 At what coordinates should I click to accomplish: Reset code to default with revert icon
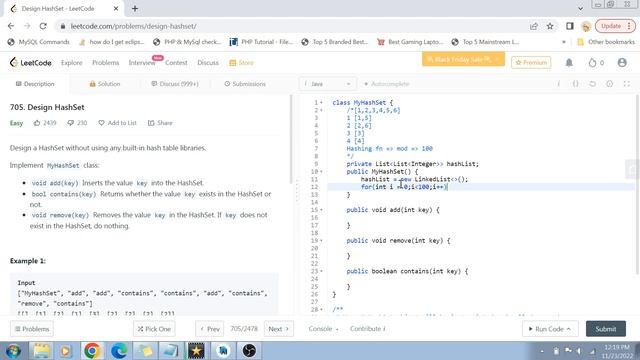point(592,84)
